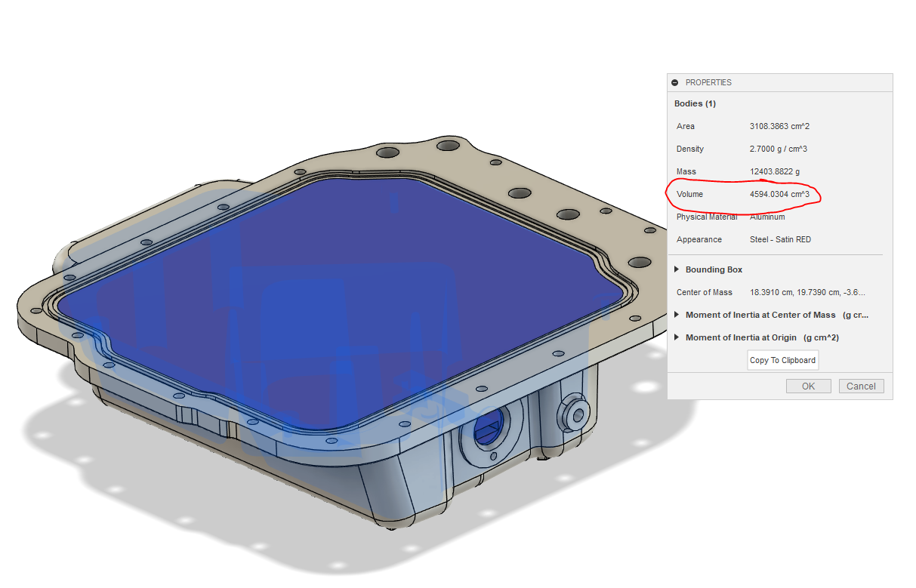Expand the Bounding Box section
This screenshot has height=588, width=916.
tap(677, 269)
